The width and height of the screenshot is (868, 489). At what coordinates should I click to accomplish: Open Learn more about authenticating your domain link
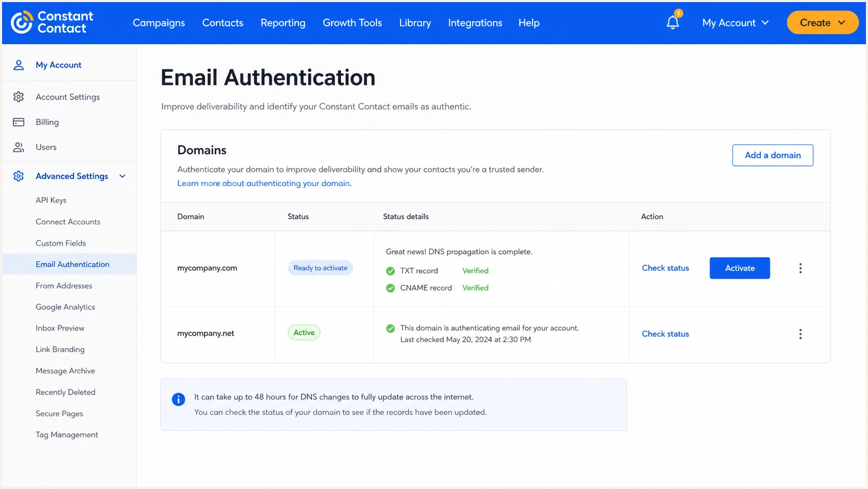pyautogui.click(x=264, y=183)
